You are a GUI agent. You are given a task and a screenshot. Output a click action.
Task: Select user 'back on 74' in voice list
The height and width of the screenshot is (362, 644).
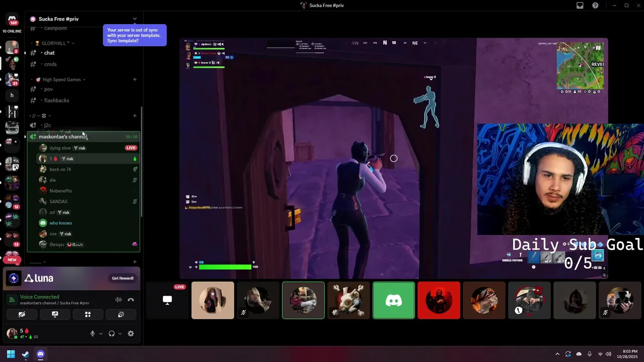[88, 169]
